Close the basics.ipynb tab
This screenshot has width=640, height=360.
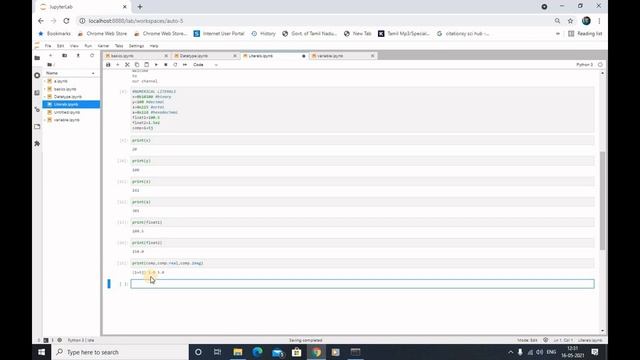(x=166, y=56)
